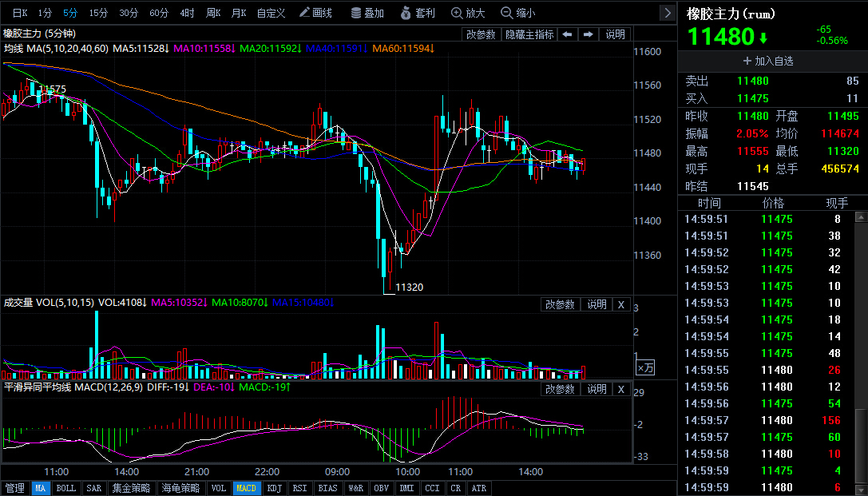
Task: Open the 管理 indicator management menu
Action: (x=14, y=488)
